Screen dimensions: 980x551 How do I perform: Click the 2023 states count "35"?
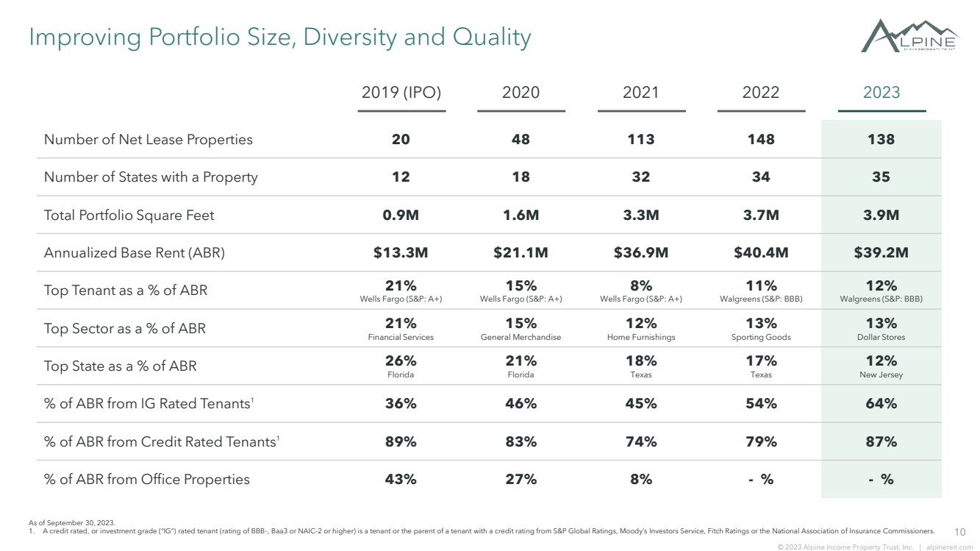point(881,177)
